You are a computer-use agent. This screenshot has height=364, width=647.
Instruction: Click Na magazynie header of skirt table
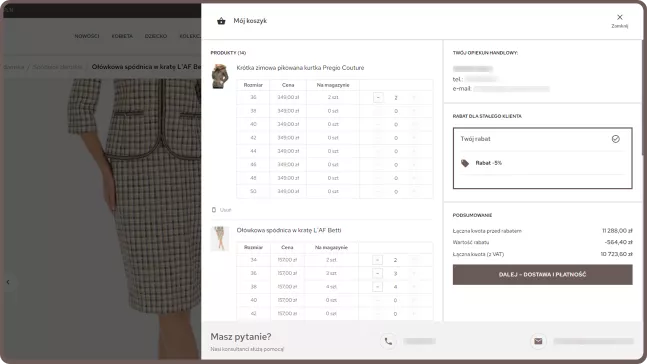coord(331,248)
